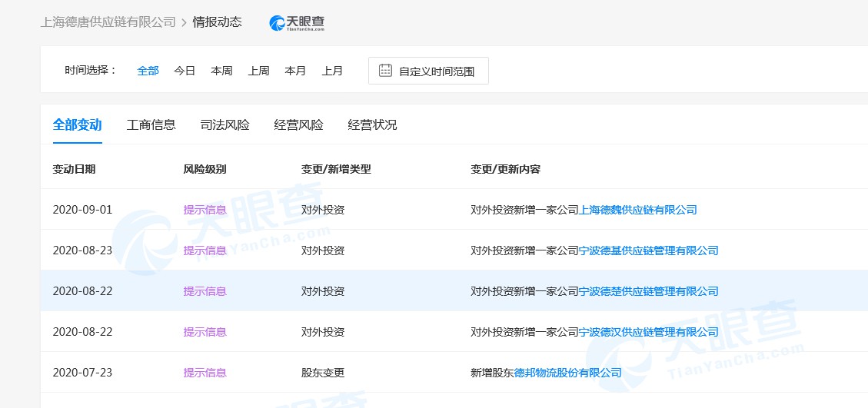Open 上海德魏供应链有限公司 link
868x408 pixels.
637,210
